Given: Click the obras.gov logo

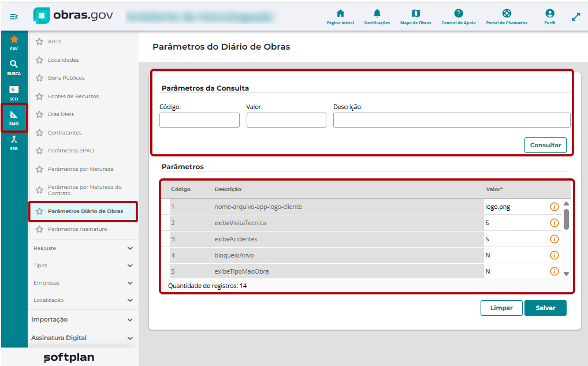Looking at the screenshot, I should click(x=73, y=16).
